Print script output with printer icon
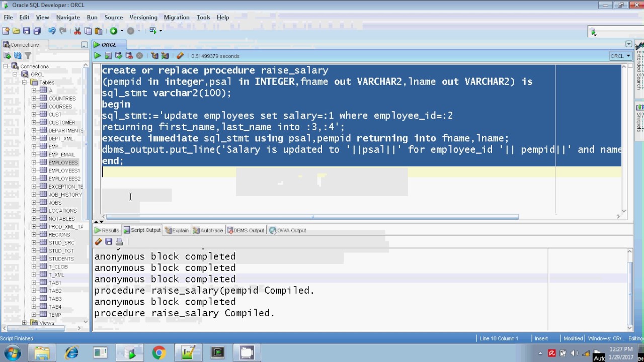This screenshot has width=644, height=362. click(119, 242)
